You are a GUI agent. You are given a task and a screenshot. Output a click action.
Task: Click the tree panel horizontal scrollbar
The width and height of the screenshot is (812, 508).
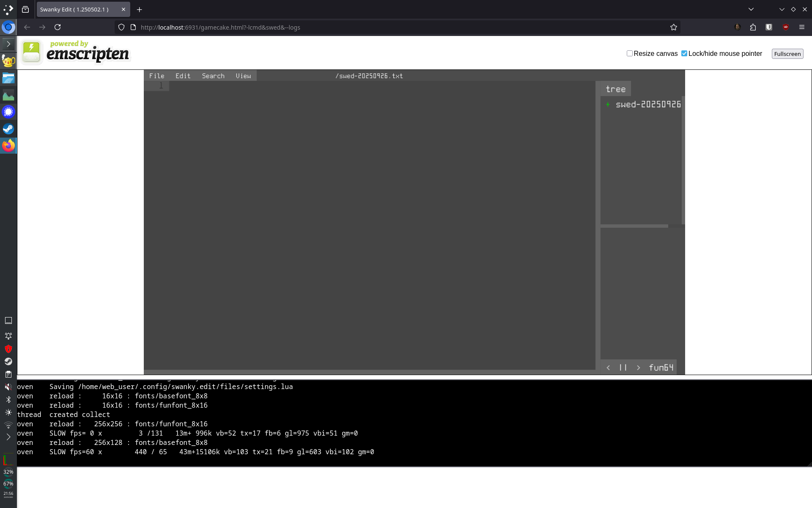pos(634,226)
